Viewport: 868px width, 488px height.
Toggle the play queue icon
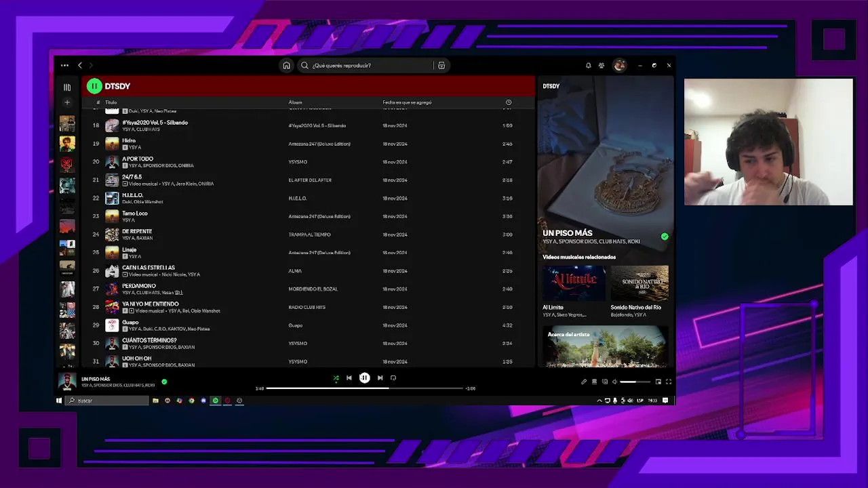[x=594, y=382]
